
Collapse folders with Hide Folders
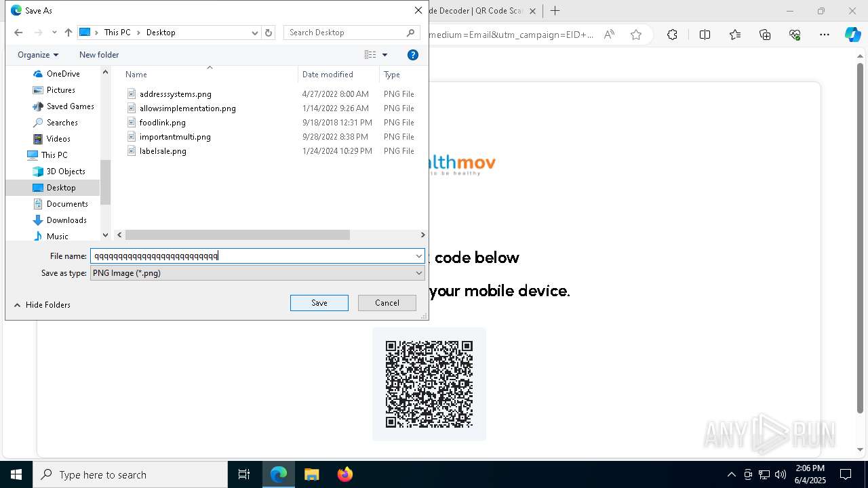42,305
